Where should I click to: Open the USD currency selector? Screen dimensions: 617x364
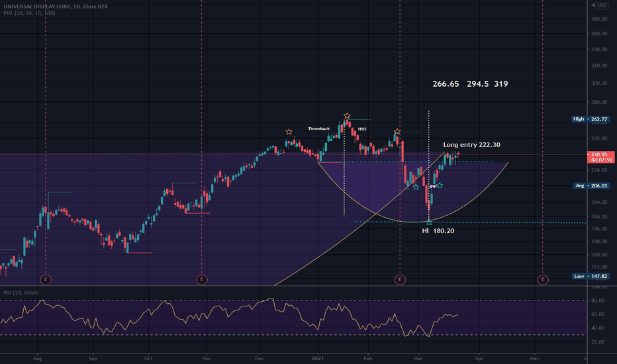[x=602, y=5]
